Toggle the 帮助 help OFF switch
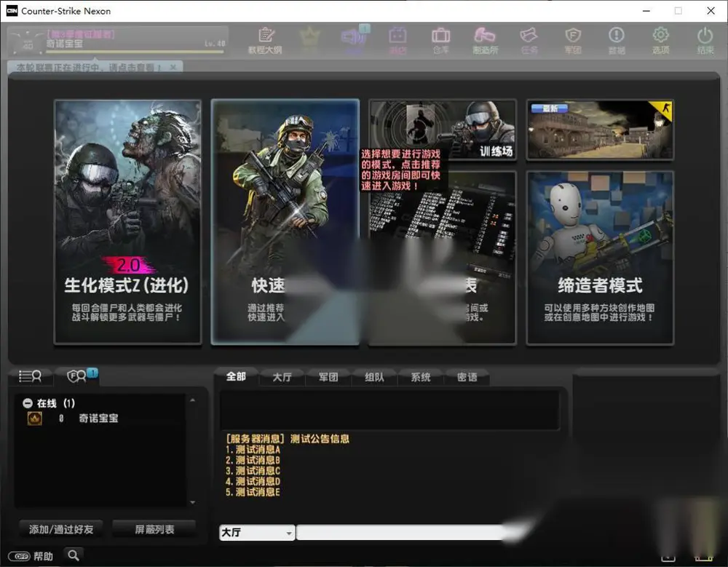Image resolution: width=728 pixels, height=567 pixels. point(19,556)
